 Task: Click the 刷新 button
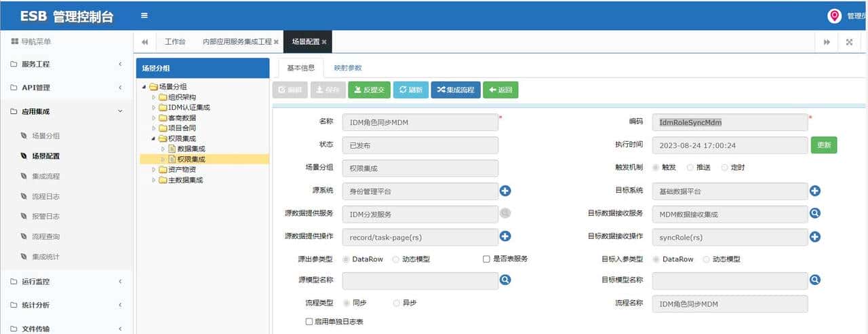(x=411, y=90)
